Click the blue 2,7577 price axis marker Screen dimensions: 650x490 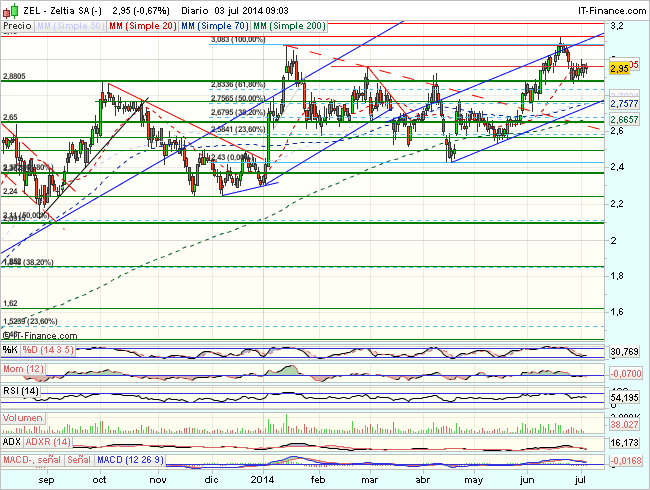[623, 104]
